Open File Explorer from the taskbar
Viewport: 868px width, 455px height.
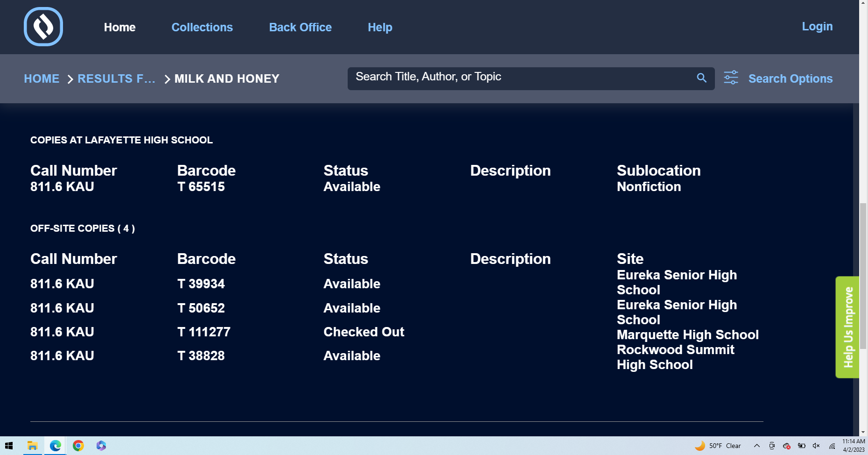(x=32, y=446)
